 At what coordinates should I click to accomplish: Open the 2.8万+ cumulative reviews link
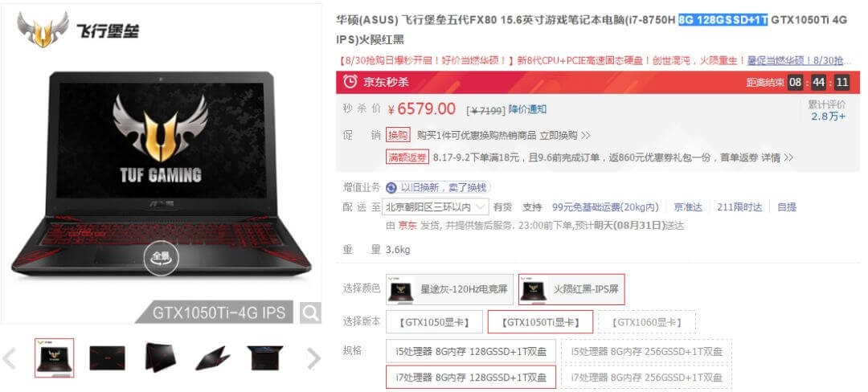coord(828,116)
